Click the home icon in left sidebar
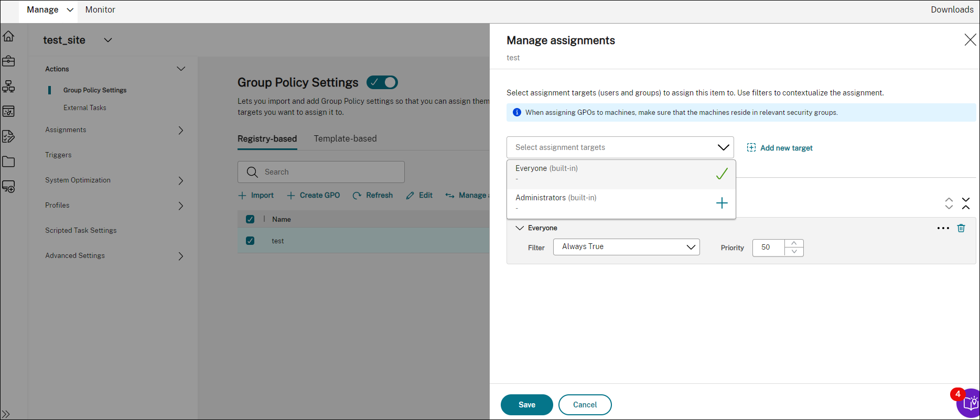Viewport: 980px width, 420px height. pyautogui.click(x=8, y=37)
